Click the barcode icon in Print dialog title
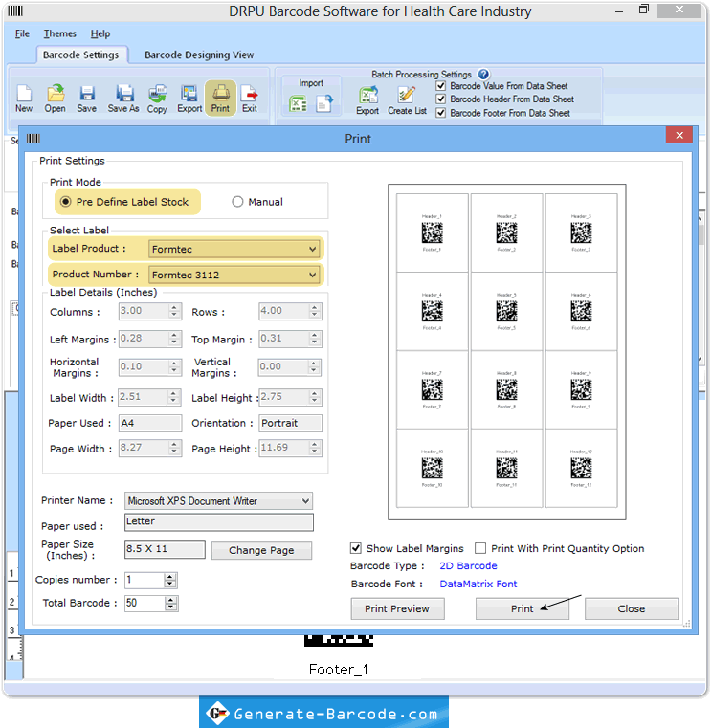 (33, 139)
